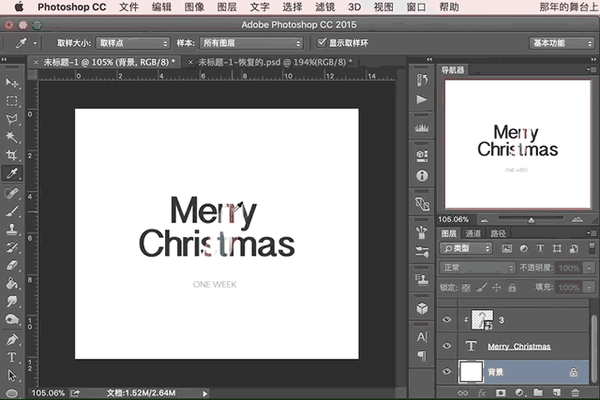
Task: Open the Character panel icon
Action: (422, 337)
